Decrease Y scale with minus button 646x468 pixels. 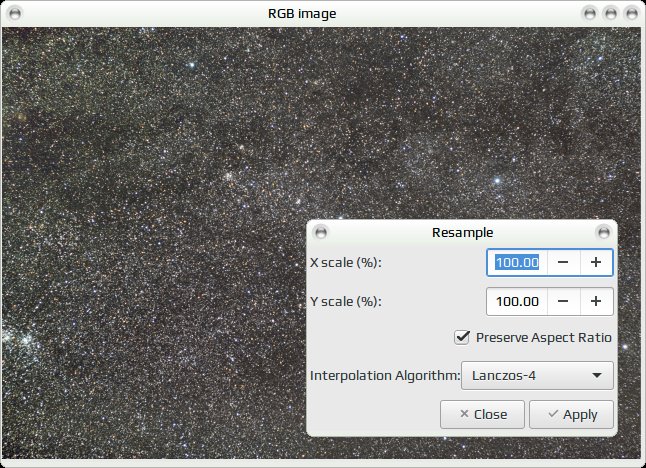click(563, 302)
